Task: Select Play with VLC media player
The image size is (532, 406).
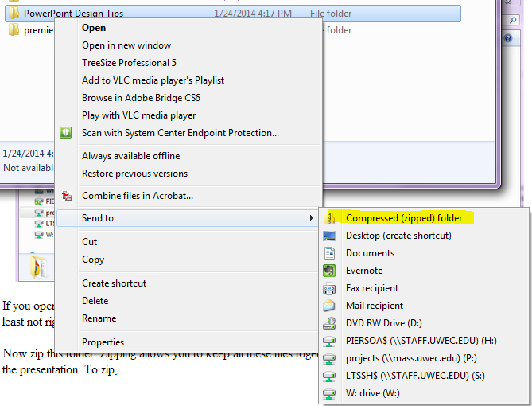Action: pyautogui.click(x=139, y=115)
